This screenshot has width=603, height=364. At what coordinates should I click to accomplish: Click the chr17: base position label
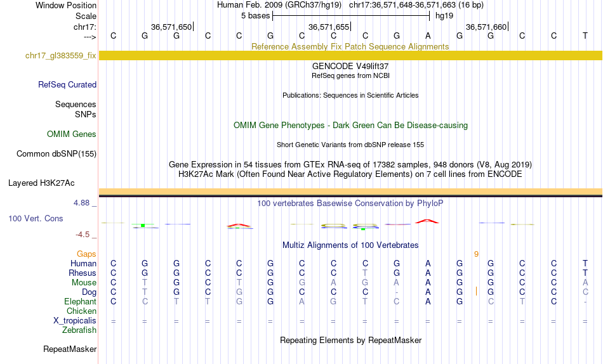pos(84,27)
